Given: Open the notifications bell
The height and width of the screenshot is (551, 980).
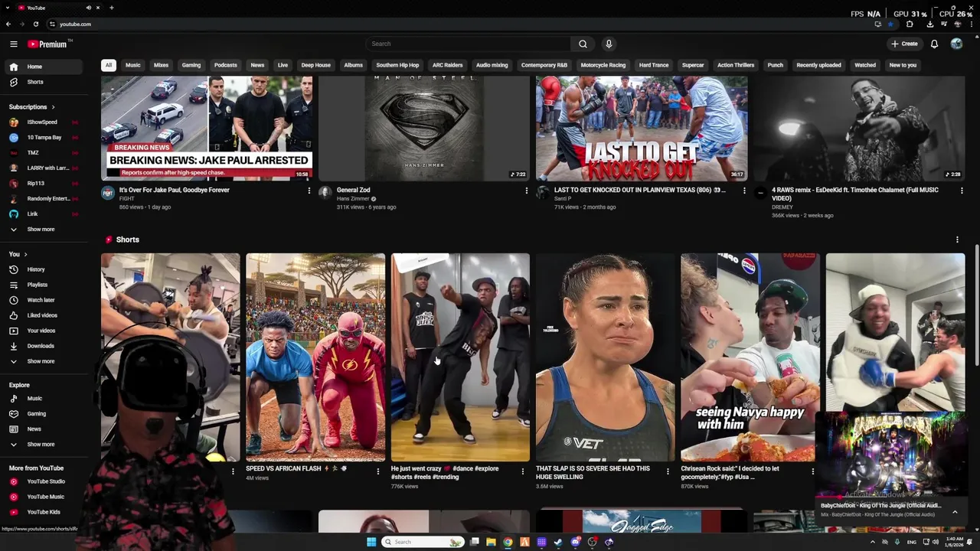Looking at the screenshot, I should (934, 44).
